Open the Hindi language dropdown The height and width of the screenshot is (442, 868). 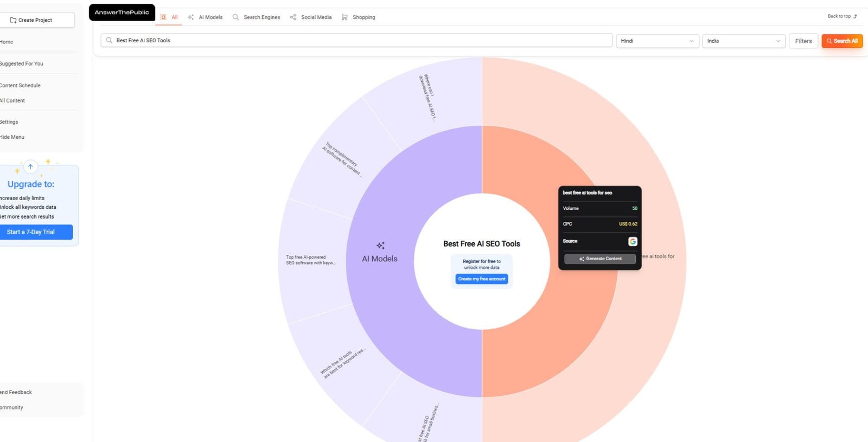657,41
